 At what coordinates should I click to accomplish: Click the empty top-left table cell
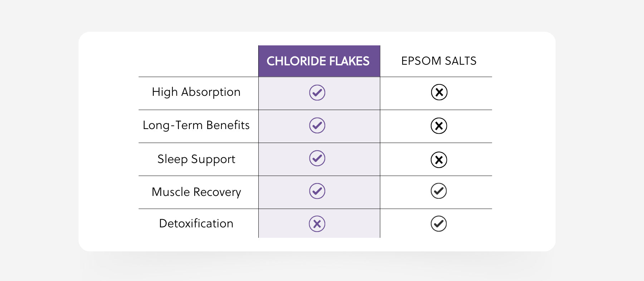point(199,61)
